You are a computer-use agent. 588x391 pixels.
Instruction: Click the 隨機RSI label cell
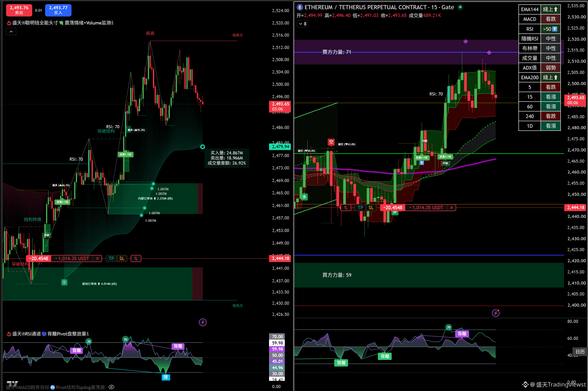[x=530, y=39]
